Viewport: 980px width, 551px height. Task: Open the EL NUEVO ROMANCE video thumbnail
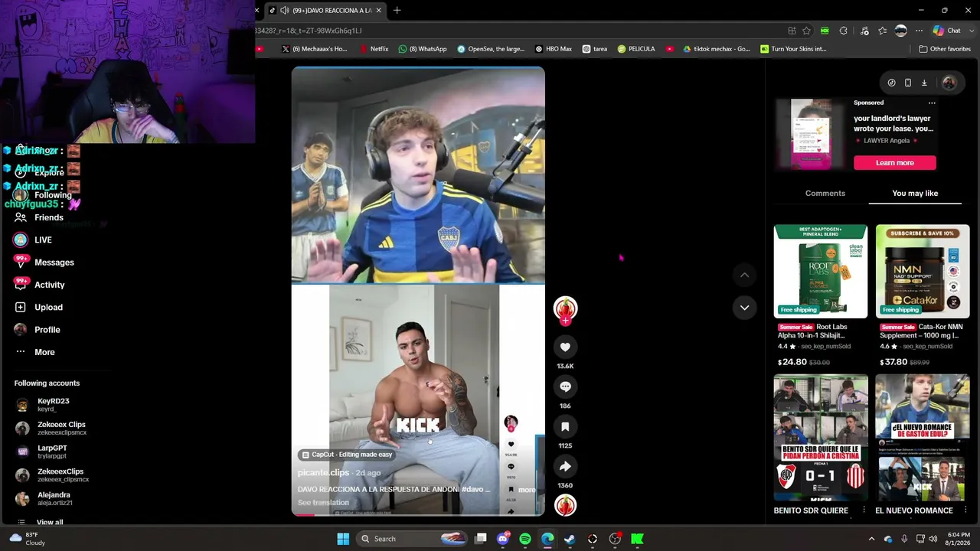click(923, 437)
